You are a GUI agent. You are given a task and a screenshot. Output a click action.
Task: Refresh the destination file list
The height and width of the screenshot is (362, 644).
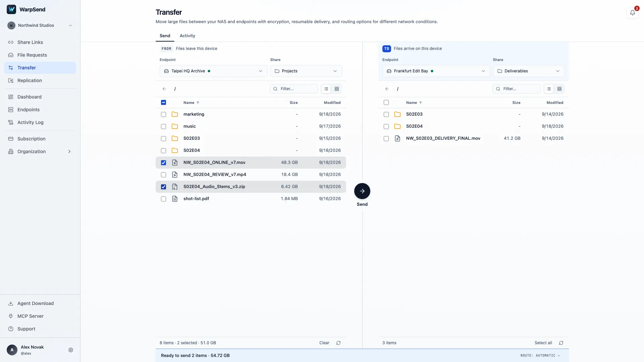[x=561, y=343]
